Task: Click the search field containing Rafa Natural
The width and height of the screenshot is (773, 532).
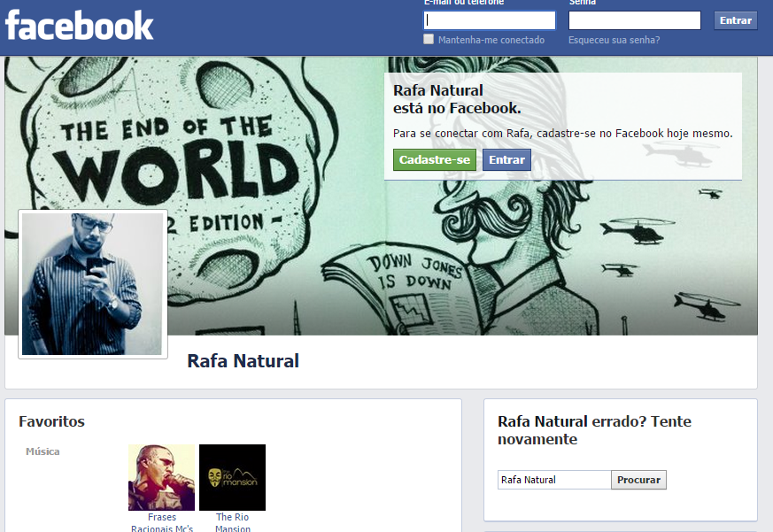Action: (554, 480)
